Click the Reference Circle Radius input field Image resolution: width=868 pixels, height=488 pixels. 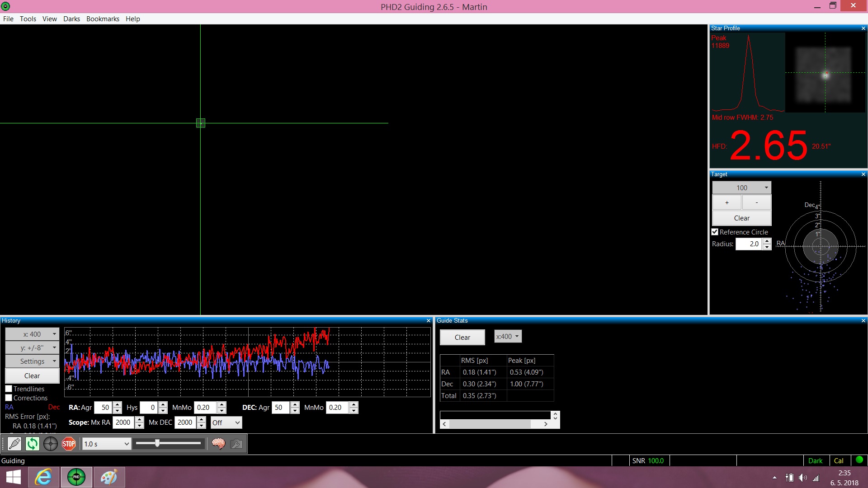749,244
